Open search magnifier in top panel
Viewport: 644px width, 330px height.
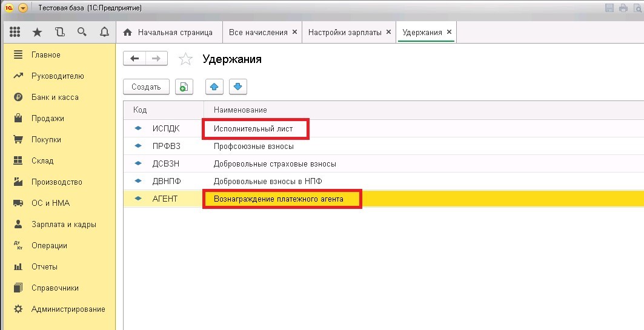(82, 32)
